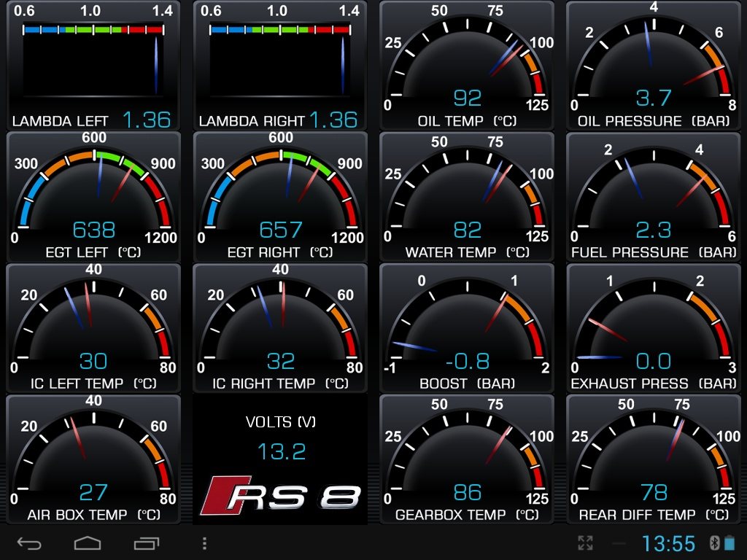Image resolution: width=747 pixels, height=560 pixels.
Task: Open the Gearbox Temp gauge
Action: tap(467, 459)
